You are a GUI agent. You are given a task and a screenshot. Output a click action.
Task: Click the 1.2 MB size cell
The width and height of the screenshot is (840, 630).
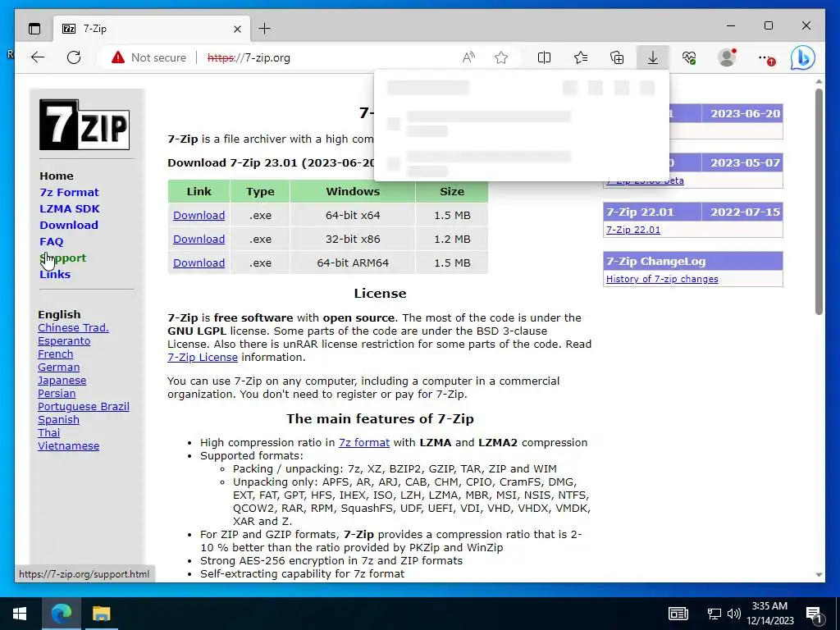point(452,239)
